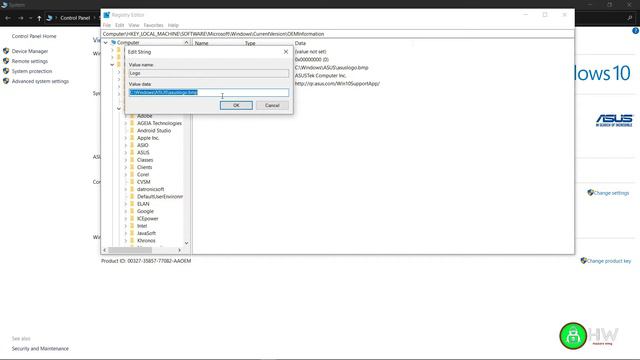Click the Google folder icon
The width and height of the screenshot is (640, 360).
pos(132,211)
